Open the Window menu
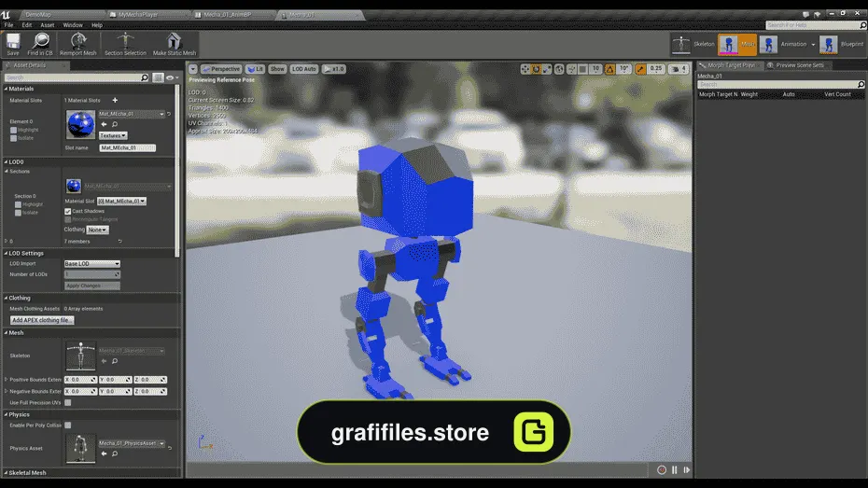868x488 pixels. (73, 25)
